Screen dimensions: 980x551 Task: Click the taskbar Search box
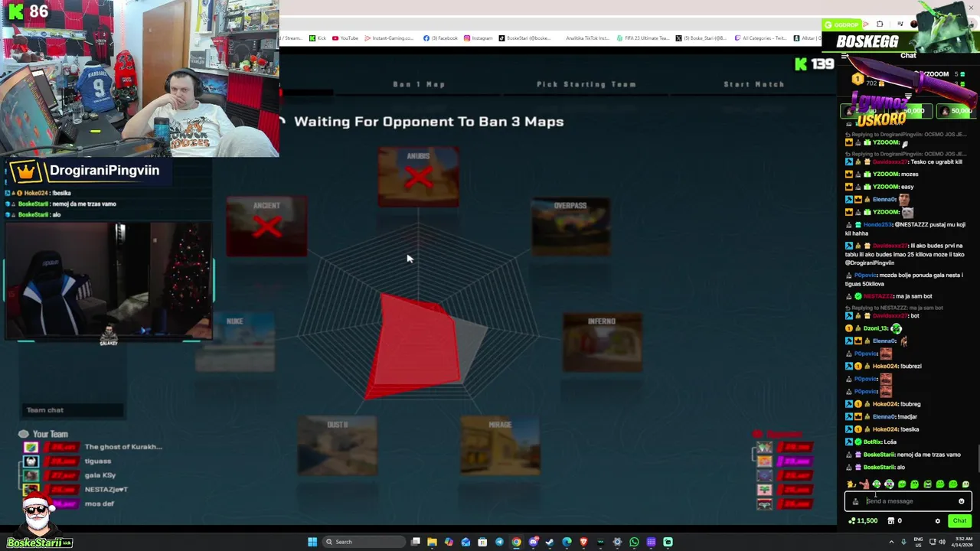click(x=364, y=542)
